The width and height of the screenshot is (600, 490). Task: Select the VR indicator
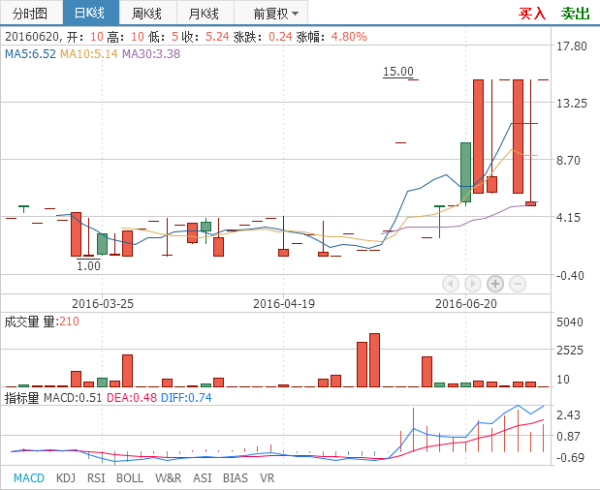pyautogui.click(x=267, y=478)
